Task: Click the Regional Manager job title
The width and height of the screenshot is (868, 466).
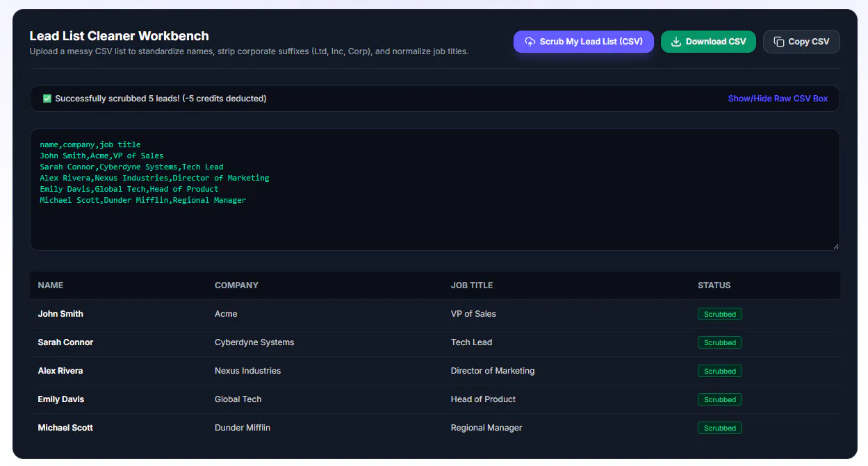Action: point(486,428)
